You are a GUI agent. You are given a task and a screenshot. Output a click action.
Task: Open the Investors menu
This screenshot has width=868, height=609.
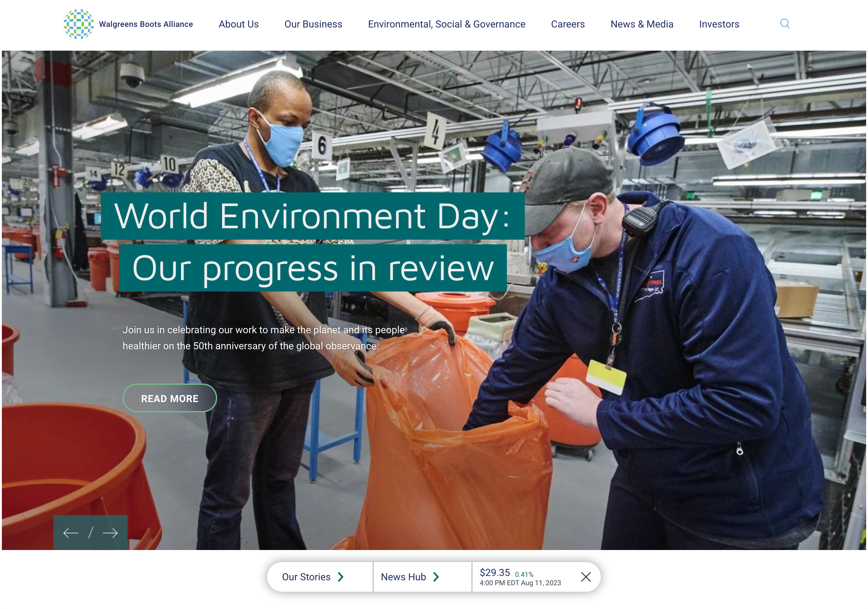719,24
